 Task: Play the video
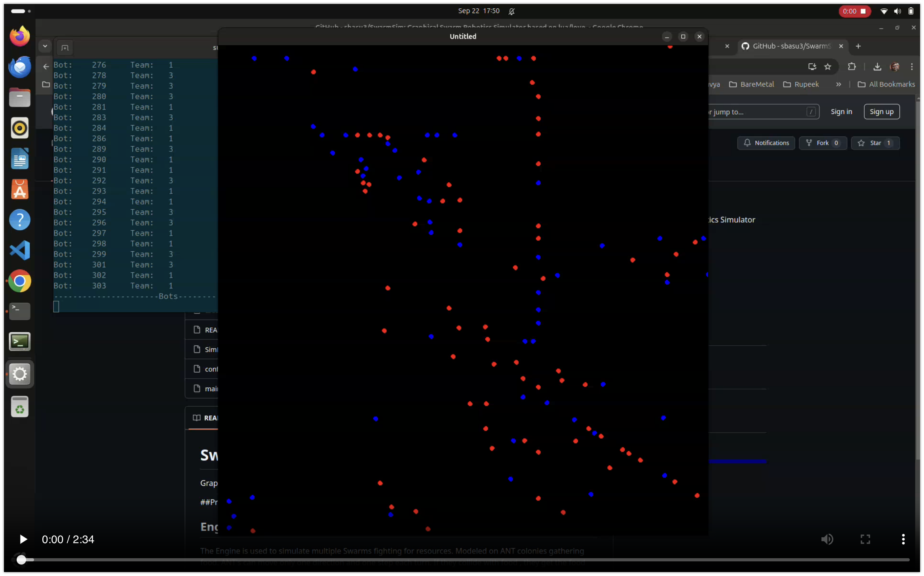(x=23, y=539)
